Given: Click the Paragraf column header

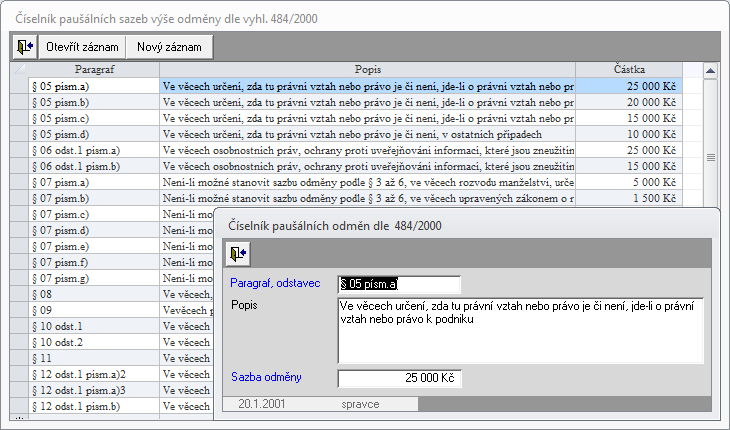Looking at the screenshot, I should (94, 70).
